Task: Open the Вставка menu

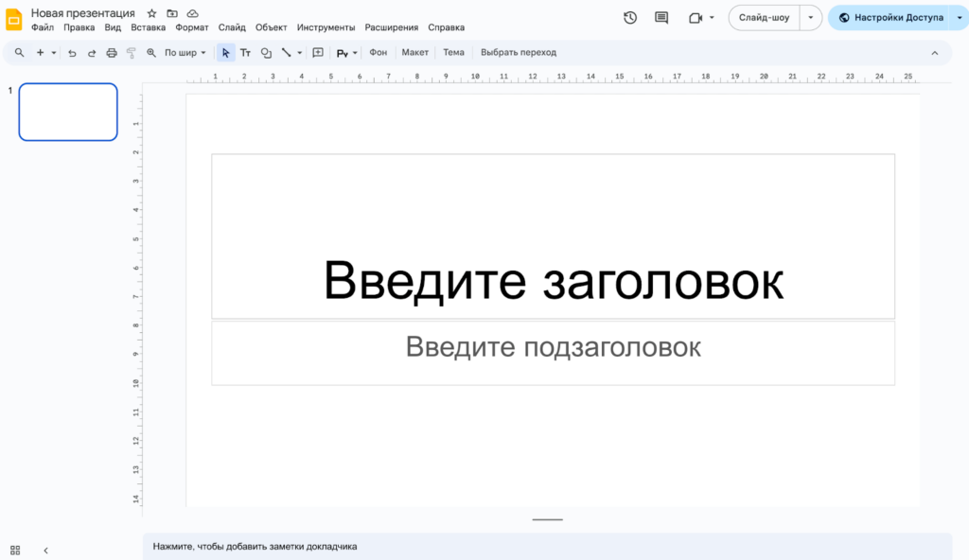Action: tap(149, 27)
